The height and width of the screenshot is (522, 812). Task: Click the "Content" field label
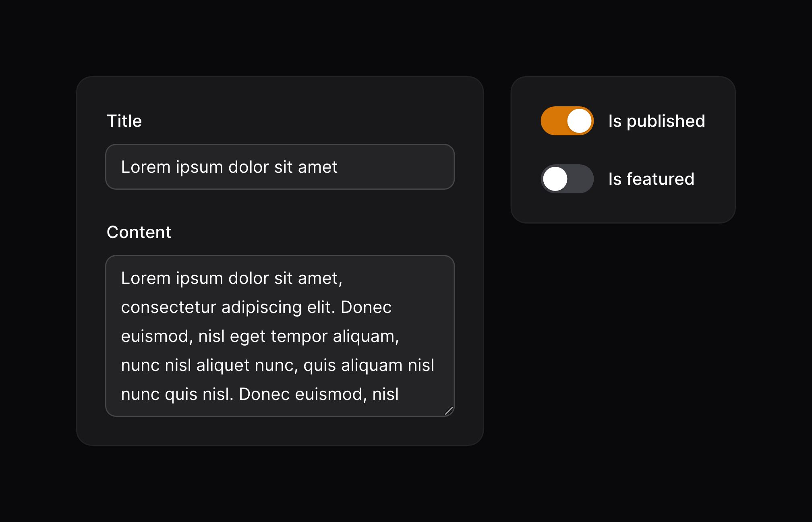pos(139,232)
